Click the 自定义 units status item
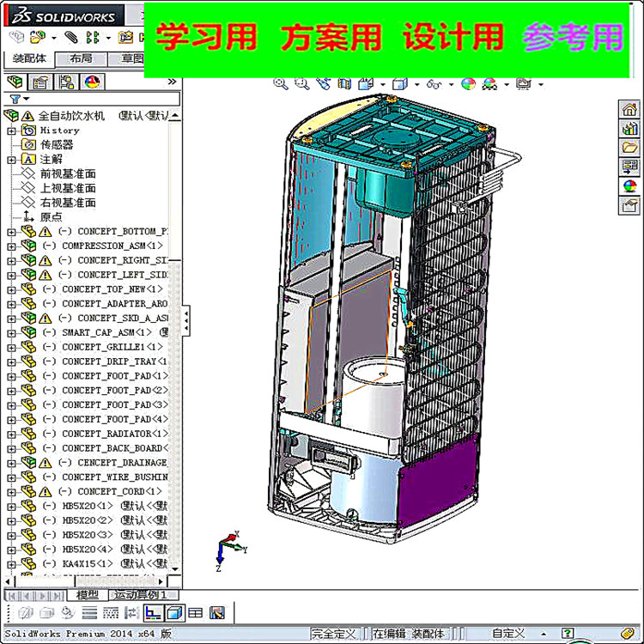644x644 pixels. tap(508, 634)
